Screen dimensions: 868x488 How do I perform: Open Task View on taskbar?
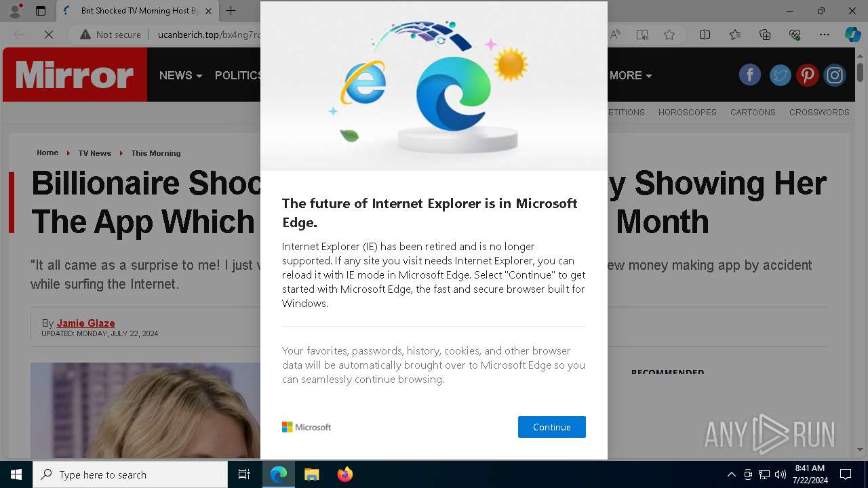click(x=244, y=474)
